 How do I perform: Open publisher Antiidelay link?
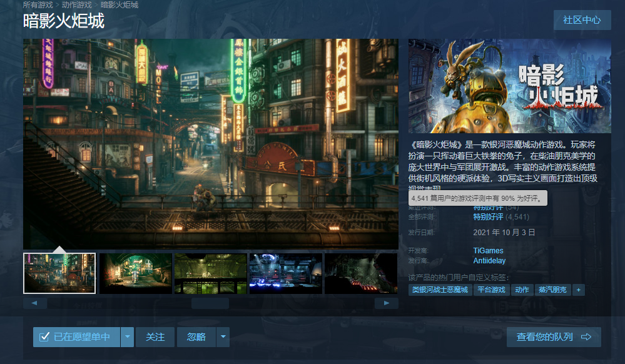point(489,261)
